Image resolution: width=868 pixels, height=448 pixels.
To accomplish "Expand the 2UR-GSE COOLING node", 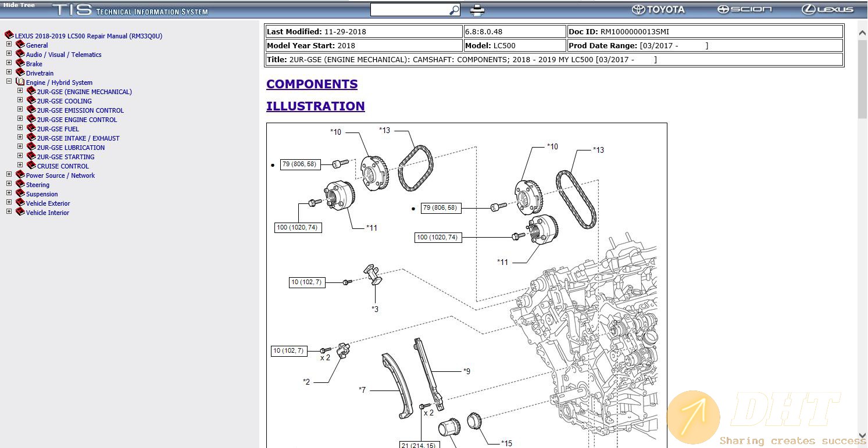I will [x=20, y=100].
